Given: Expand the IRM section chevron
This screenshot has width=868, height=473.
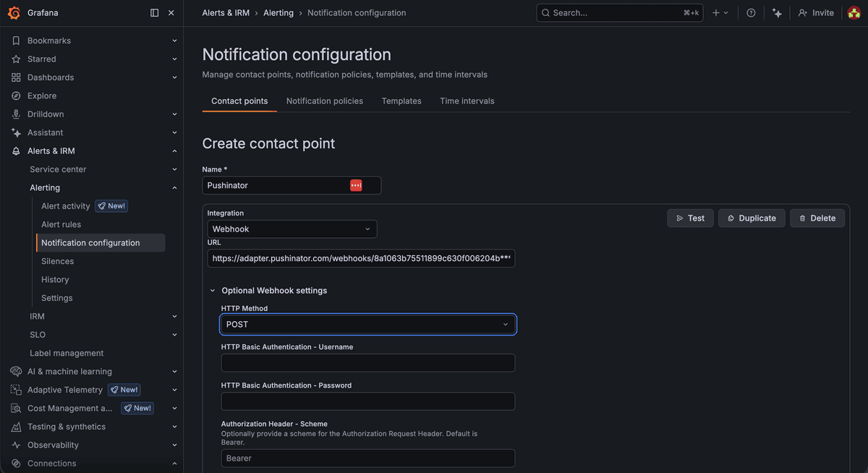Looking at the screenshot, I should (x=174, y=316).
